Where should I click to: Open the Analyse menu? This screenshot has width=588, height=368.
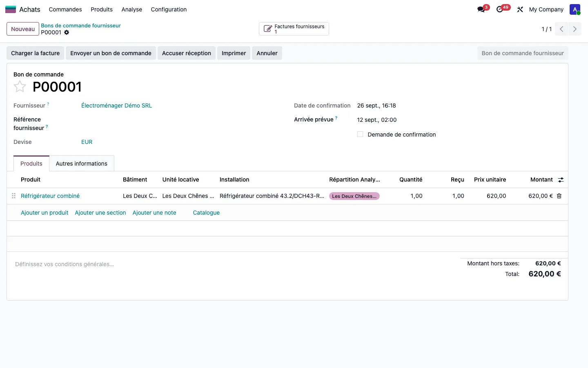pos(132,9)
